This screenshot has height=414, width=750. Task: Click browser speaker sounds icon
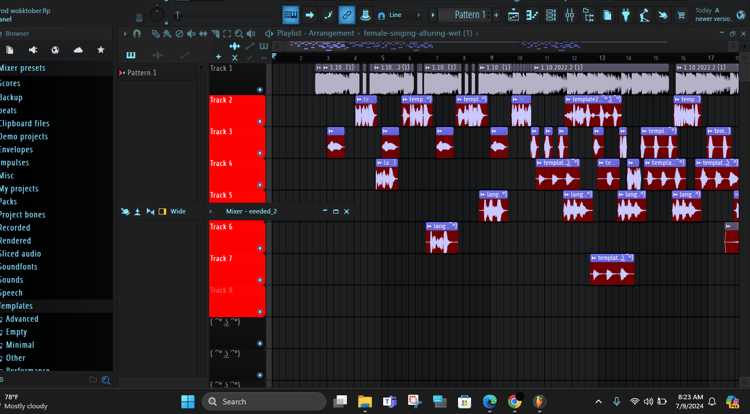pos(33,50)
